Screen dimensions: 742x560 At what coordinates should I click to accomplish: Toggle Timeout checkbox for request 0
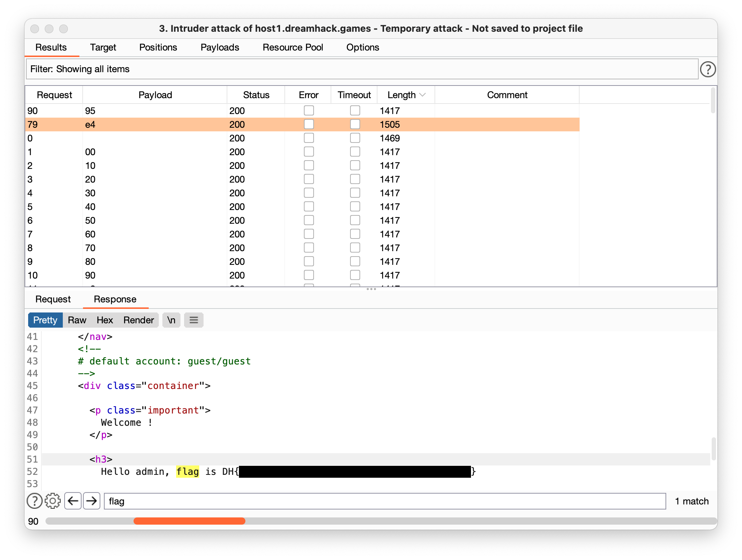pyautogui.click(x=355, y=138)
